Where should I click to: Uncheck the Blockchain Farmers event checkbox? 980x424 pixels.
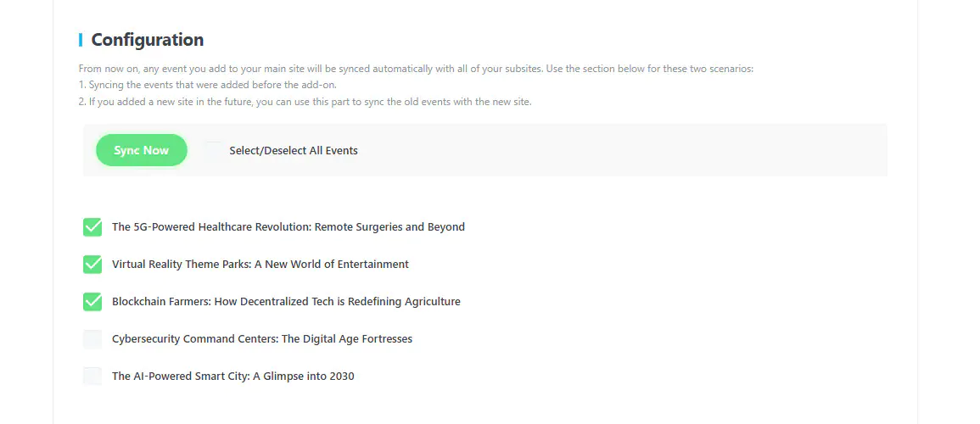(x=92, y=302)
